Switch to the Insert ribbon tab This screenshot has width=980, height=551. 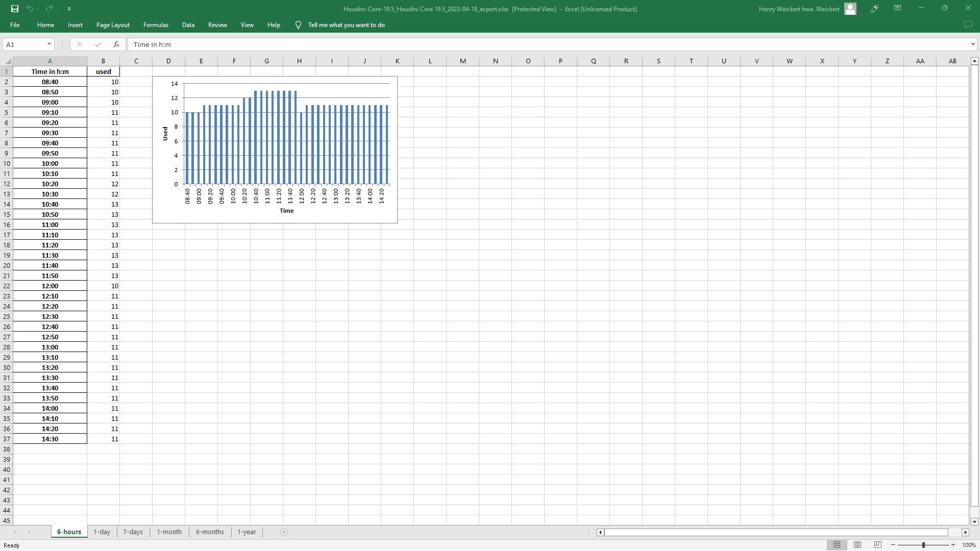pyautogui.click(x=75, y=25)
